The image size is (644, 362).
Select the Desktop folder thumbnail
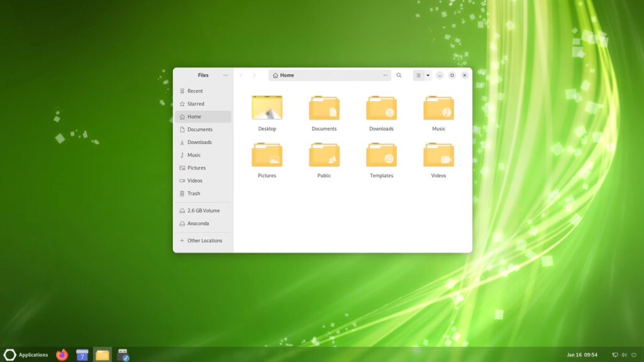point(267,108)
